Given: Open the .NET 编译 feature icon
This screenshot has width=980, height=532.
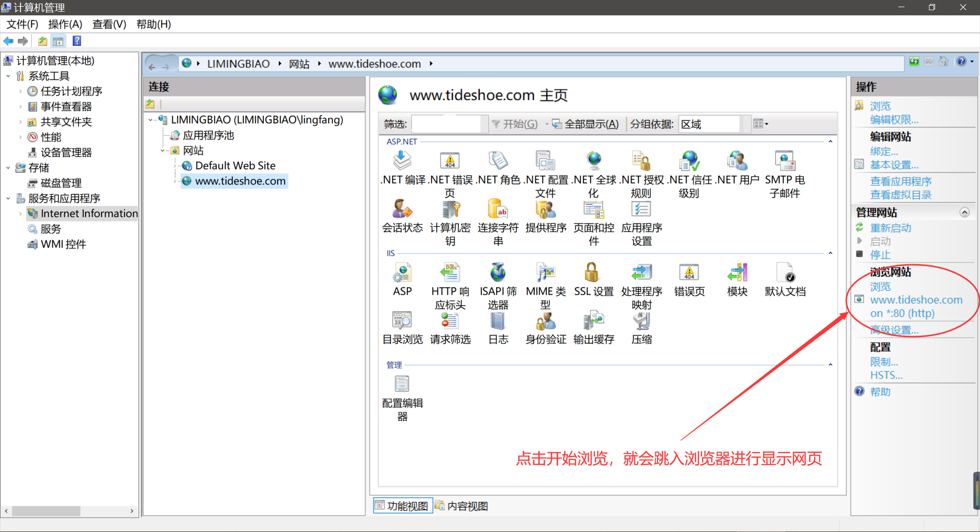Looking at the screenshot, I should [402, 161].
